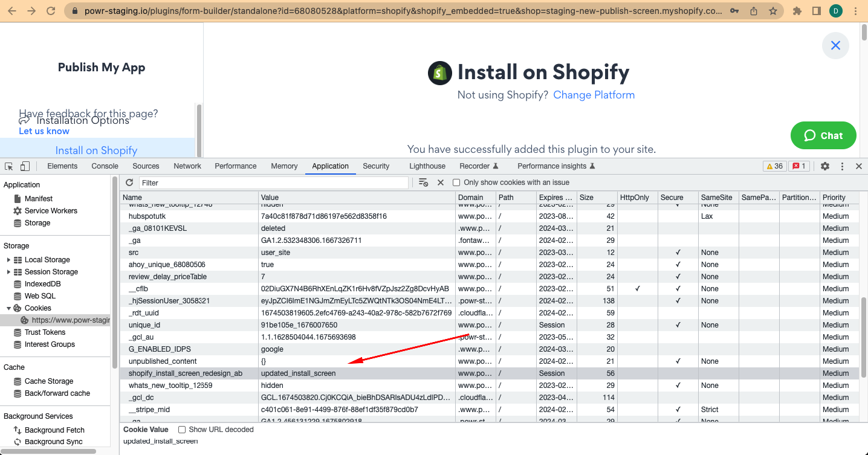Expand the Local Storage tree item
This screenshot has width=868, height=455.
click(8, 260)
